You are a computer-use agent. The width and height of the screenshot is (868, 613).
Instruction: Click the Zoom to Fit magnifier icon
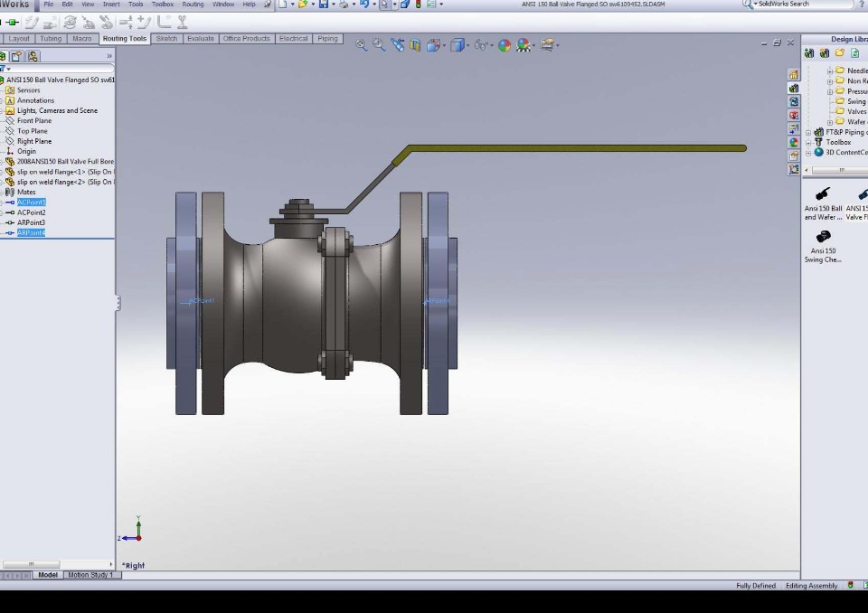click(x=362, y=45)
